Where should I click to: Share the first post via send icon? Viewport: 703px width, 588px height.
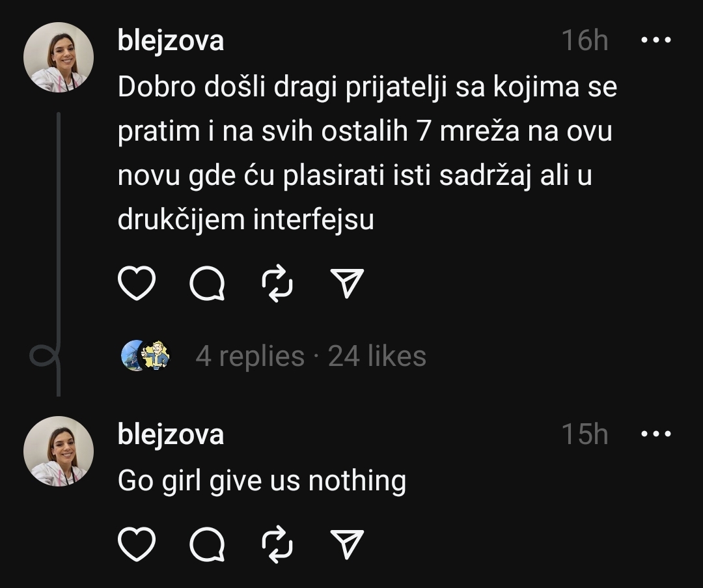tap(346, 283)
